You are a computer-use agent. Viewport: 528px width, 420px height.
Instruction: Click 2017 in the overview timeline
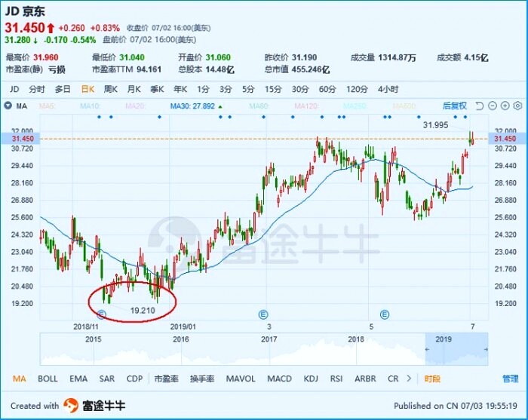pyautogui.click(x=269, y=339)
